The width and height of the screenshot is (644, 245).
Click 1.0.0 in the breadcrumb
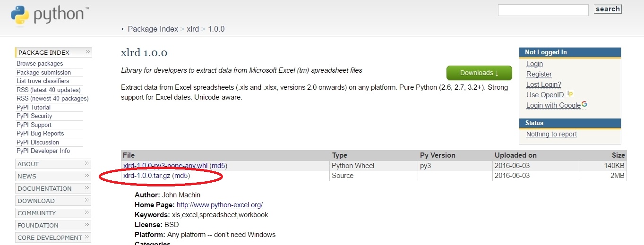coord(216,29)
